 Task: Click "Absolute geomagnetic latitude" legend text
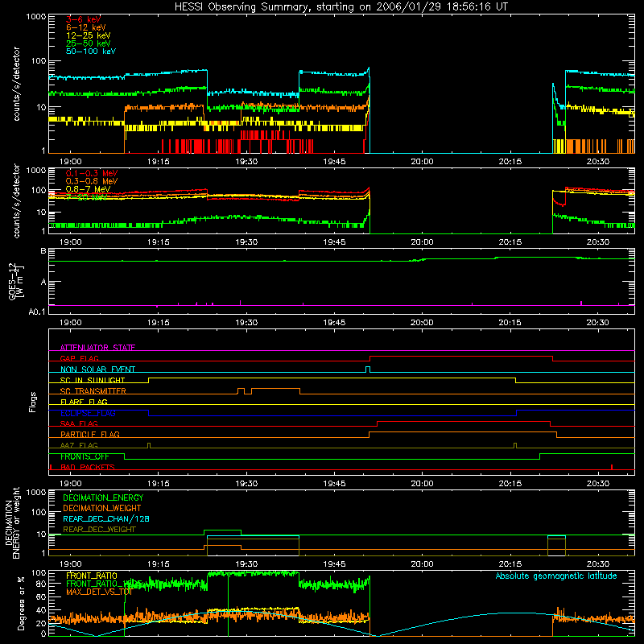556,576
